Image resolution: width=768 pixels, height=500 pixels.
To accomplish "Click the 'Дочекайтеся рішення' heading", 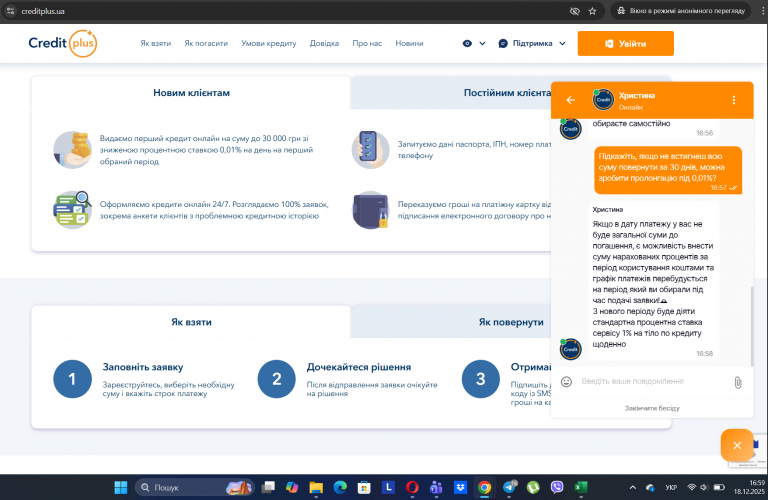I will click(359, 367).
